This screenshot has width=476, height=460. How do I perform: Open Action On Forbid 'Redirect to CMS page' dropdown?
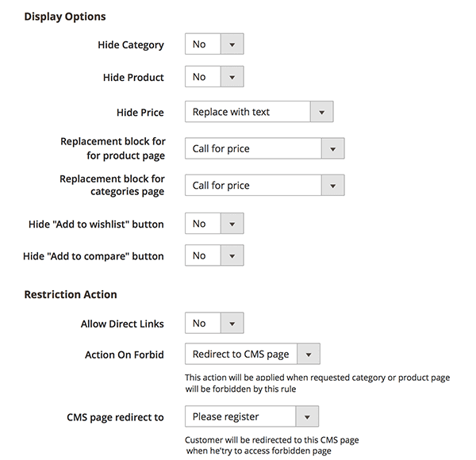point(252,354)
